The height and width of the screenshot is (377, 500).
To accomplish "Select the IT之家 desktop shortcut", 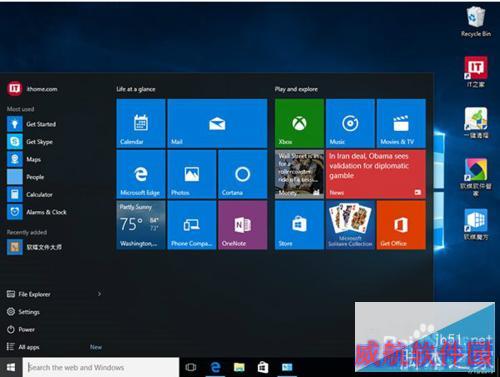I will pyautogui.click(x=476, y=72).
